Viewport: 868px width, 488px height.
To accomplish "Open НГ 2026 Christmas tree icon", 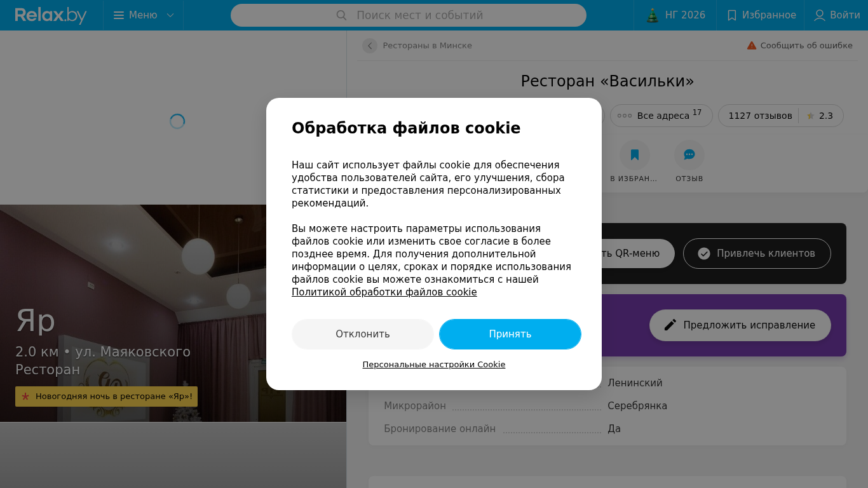I will (653, 15).
